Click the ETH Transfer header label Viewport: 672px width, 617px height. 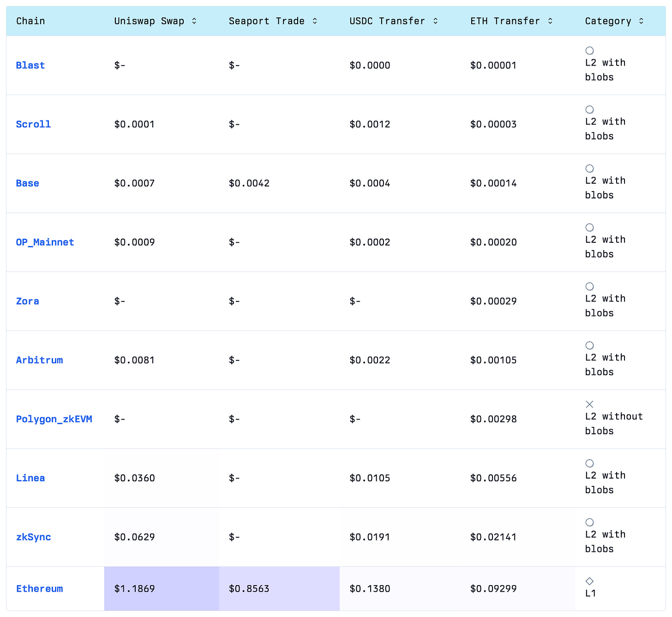[x=505, y=21]
